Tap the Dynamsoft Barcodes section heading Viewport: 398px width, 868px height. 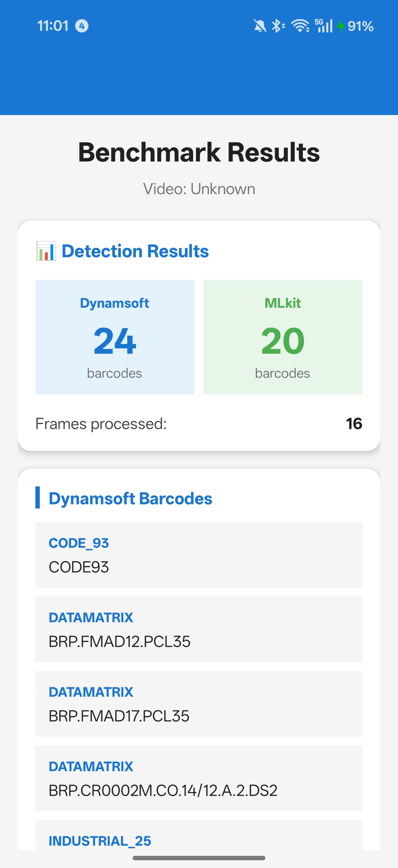(x=130, y=498)
